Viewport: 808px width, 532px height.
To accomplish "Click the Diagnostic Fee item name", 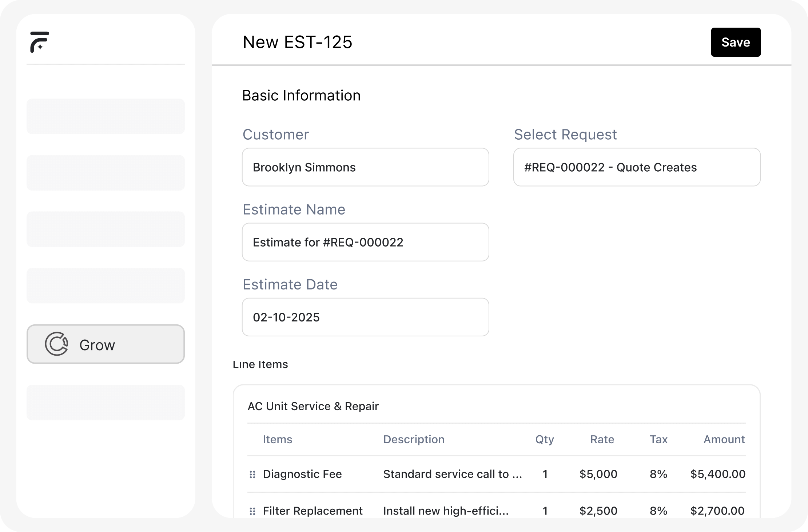I will (x=302, y=474).
